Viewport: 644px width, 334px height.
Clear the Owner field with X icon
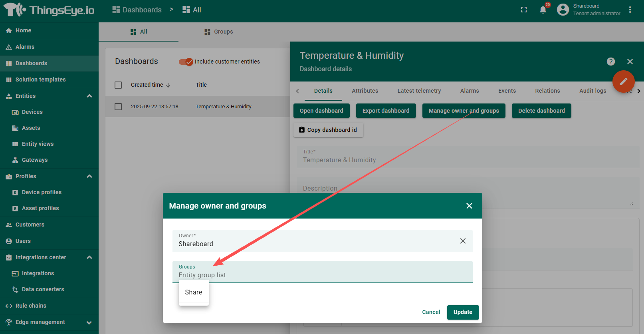tap(463, 241)
